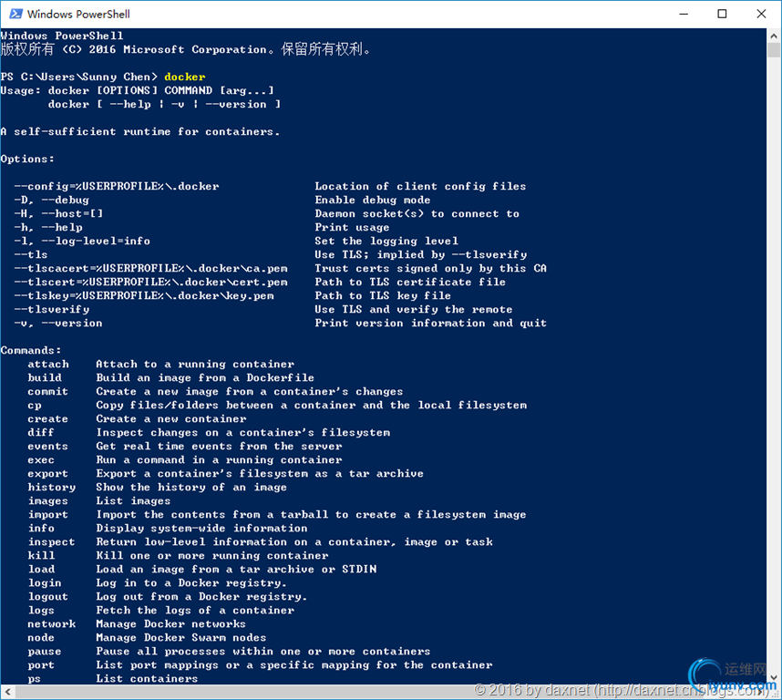Click the 'Manage Docker Swarm nodes' description

[181, 638]
